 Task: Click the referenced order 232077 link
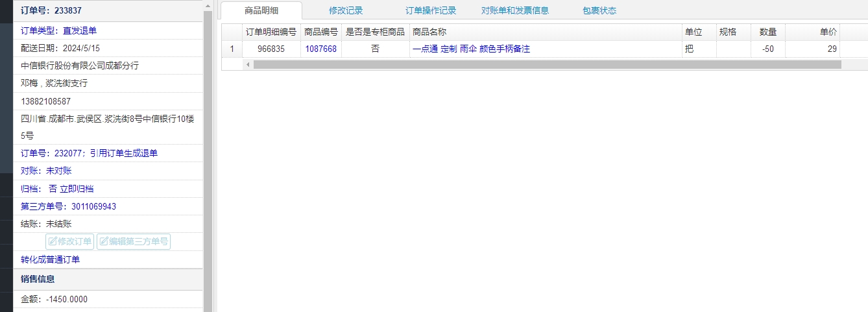pos(89,153)
